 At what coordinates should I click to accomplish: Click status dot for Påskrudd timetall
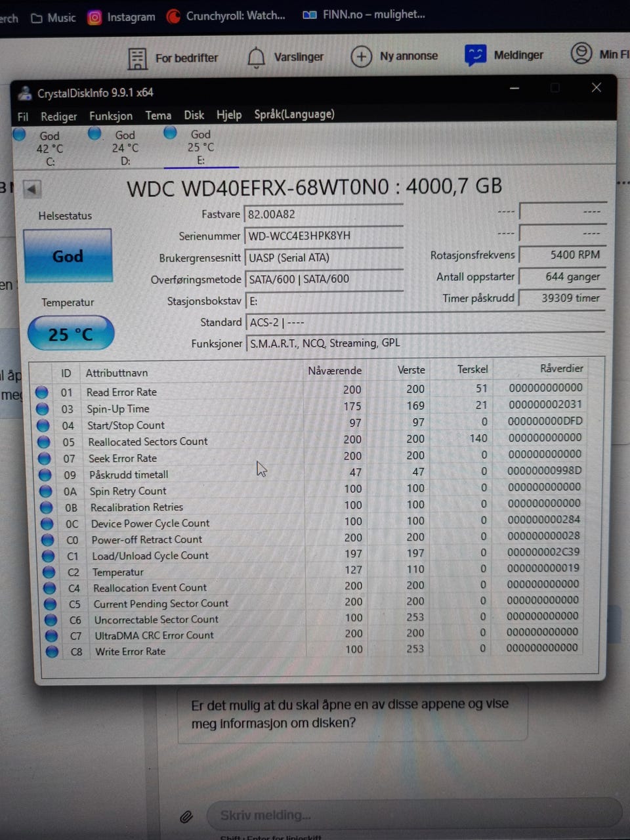click(45, 474)
